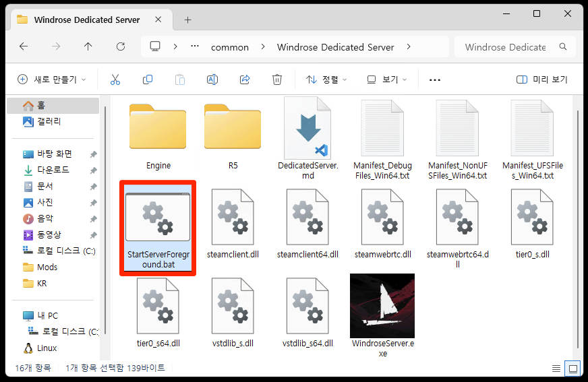This screenshot has width=588, height=382.
Task: Expand chevron after Windrose Dedicated Server breadcrumb
Action: point(409,46)
